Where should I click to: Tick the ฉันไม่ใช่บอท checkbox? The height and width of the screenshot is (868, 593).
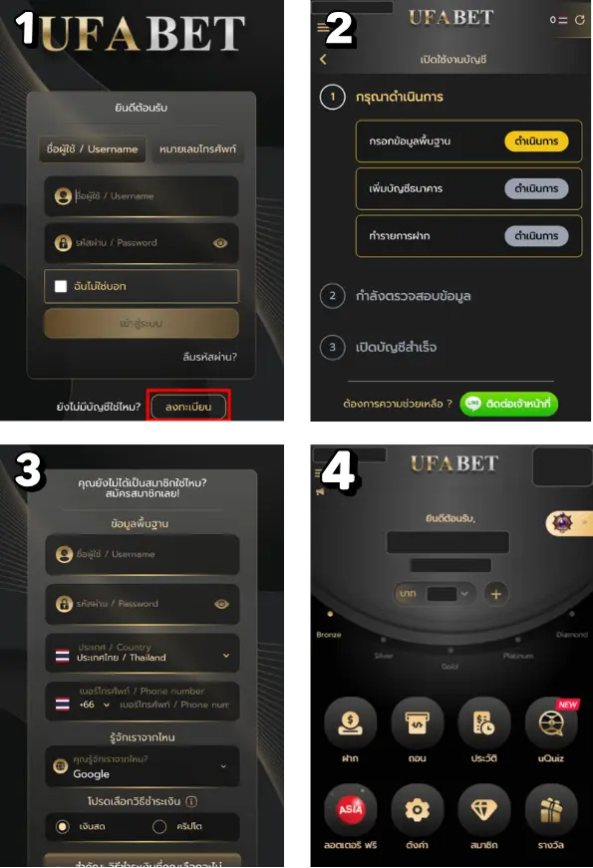coord(61,286)
